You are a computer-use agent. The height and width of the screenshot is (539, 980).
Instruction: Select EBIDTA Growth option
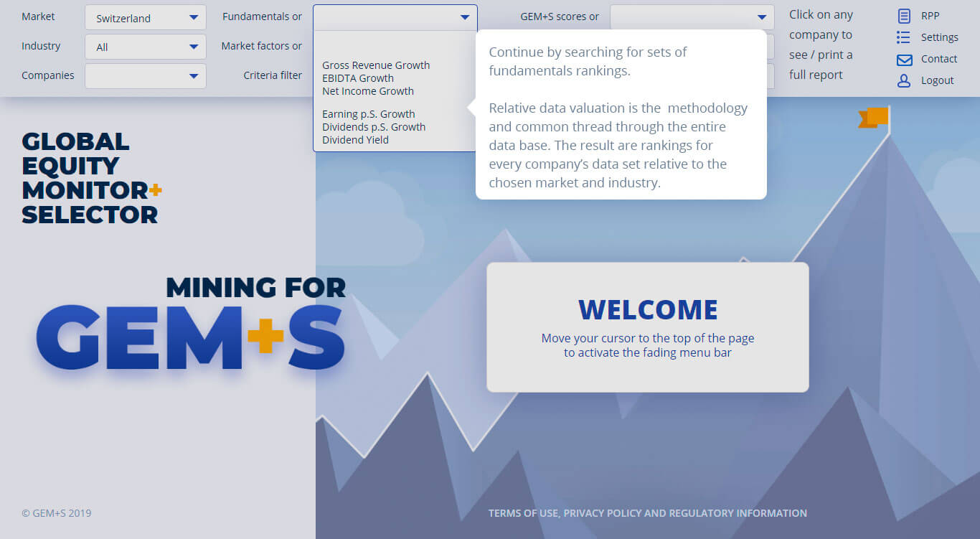pyautogui.click(x=358, y=78)
